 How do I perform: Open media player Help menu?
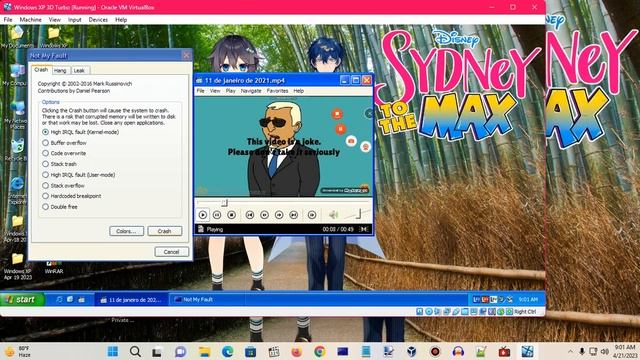(x=299, y=91)
